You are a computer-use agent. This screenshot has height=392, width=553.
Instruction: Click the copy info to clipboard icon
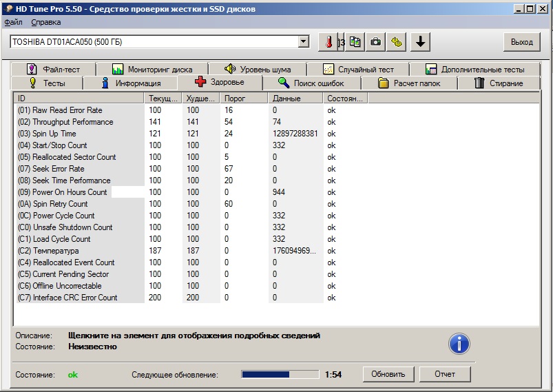pyautogui.click(x=355, y=42)
